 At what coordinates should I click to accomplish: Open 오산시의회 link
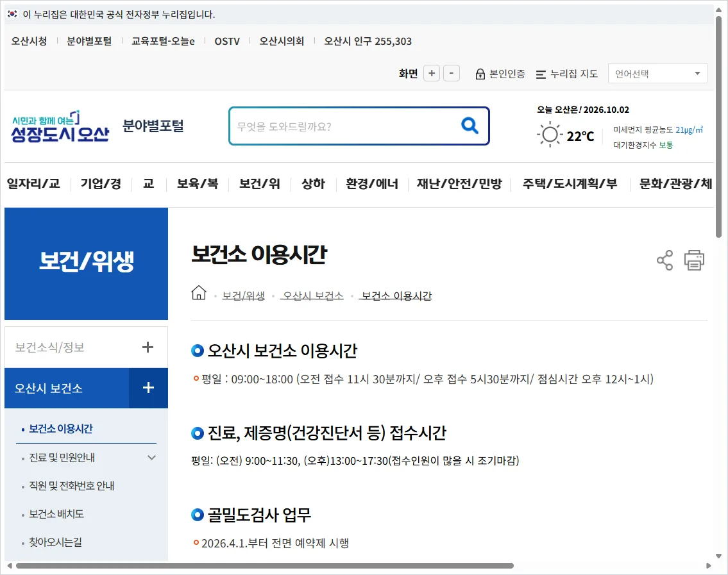click(282, 41)
